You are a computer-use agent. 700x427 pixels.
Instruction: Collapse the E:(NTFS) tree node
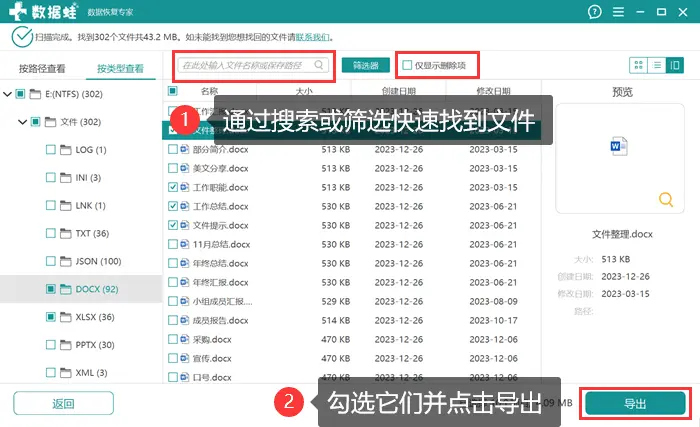click(x=7, y=94)
